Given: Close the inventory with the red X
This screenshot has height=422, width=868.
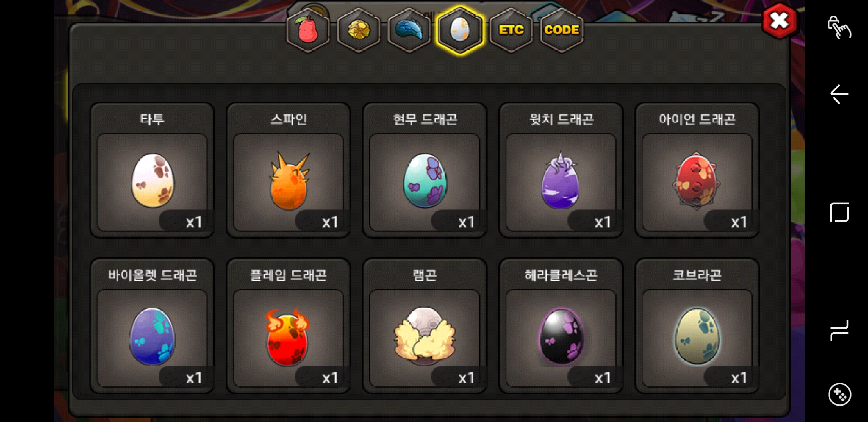Looking at the screenshot, I should click(780, 21).
